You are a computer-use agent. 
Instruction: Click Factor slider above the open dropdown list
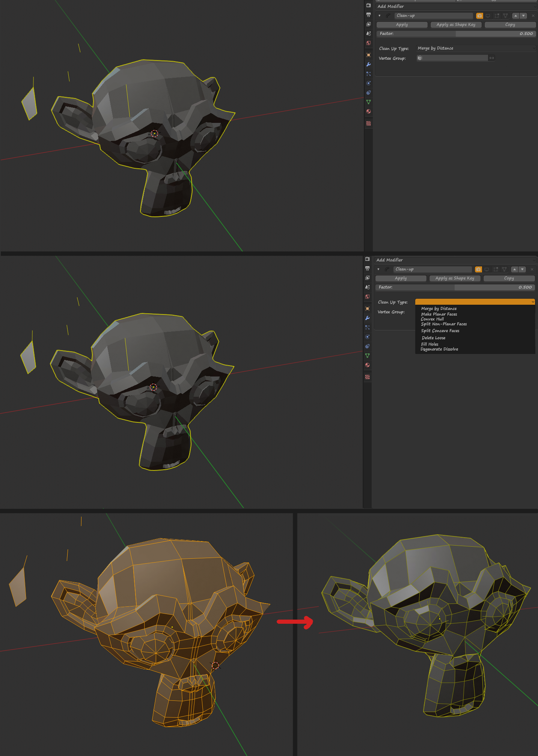pos(455,287)
